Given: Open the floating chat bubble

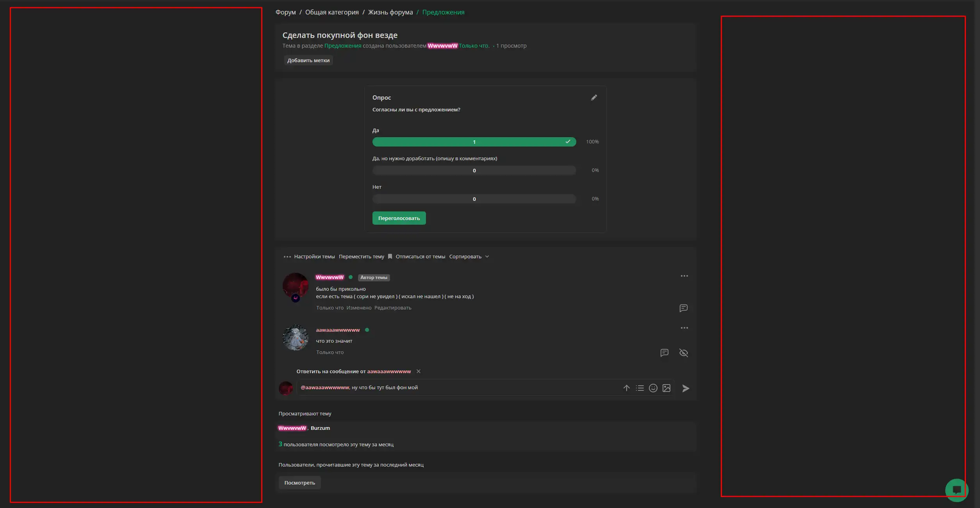Looking at the screenshot, I should (x=957, y=490).
